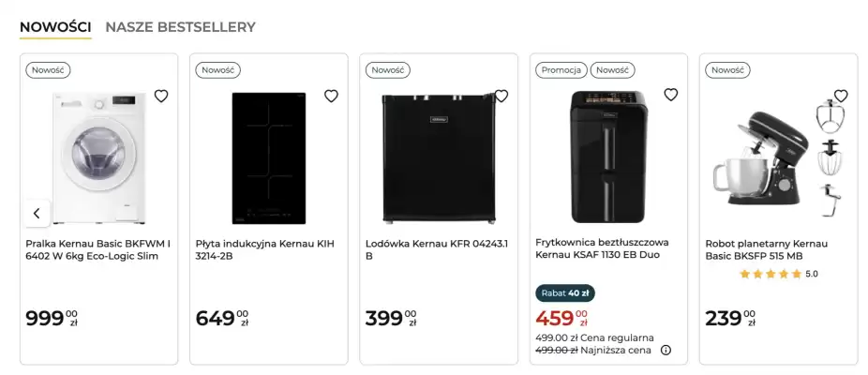Click the five-star rating on the mixer
The height and width of the screenshot is (375, 868).
(x=771, y=274)
